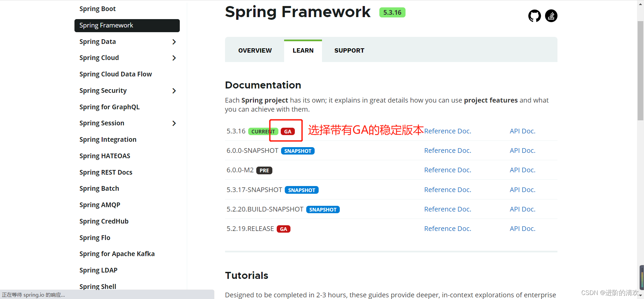This screenshot has width=644, height=299.
Task: Open API Doc. for 6.0.0-SNAPSHOT
Action: [522, 151]
